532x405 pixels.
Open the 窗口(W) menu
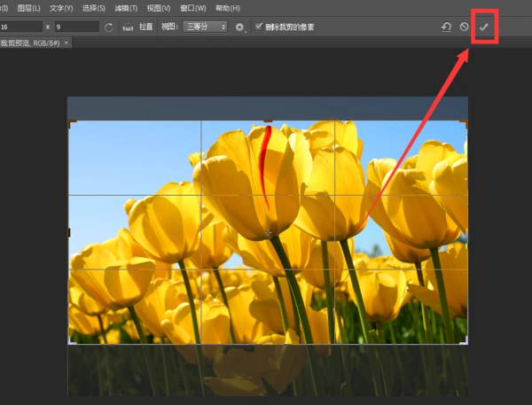click(192, 8)
